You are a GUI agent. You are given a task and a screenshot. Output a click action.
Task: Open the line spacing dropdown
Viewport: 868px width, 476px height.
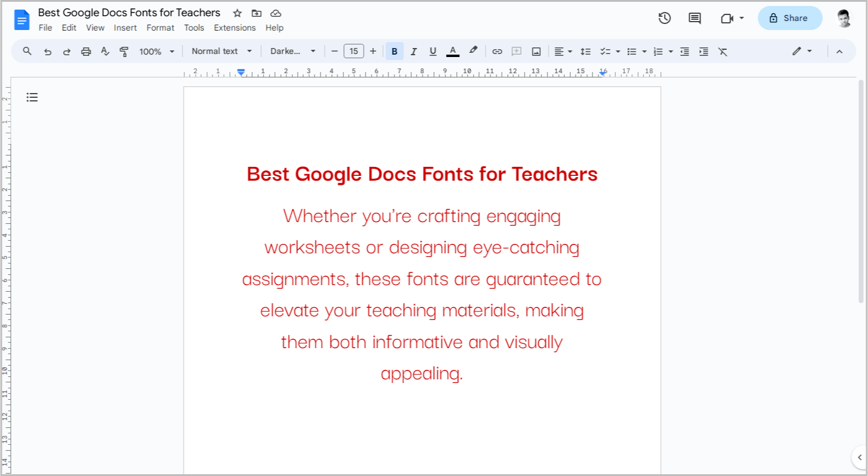[585, 51]
